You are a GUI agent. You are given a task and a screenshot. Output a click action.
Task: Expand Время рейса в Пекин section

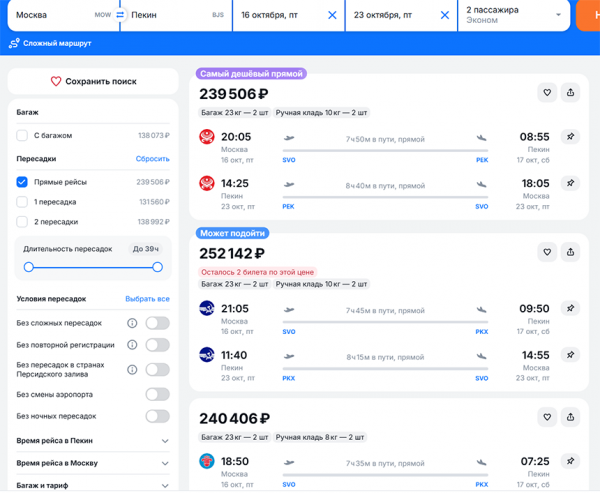(x=93, y=441)
